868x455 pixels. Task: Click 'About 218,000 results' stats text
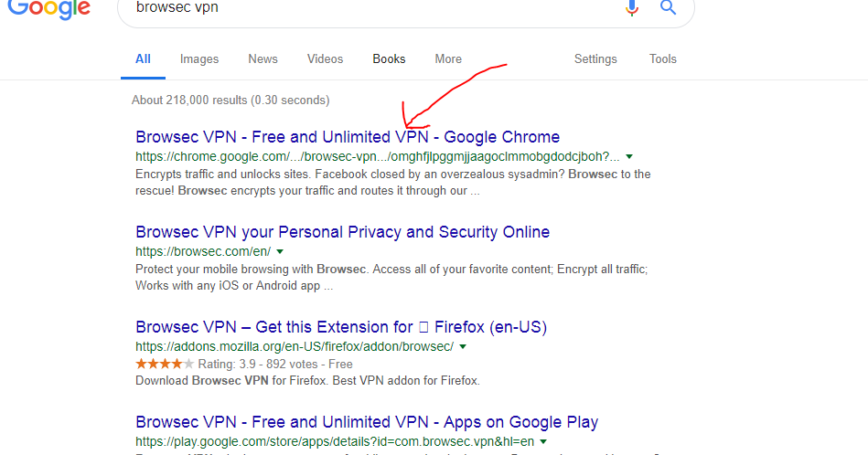click(230, 101)
